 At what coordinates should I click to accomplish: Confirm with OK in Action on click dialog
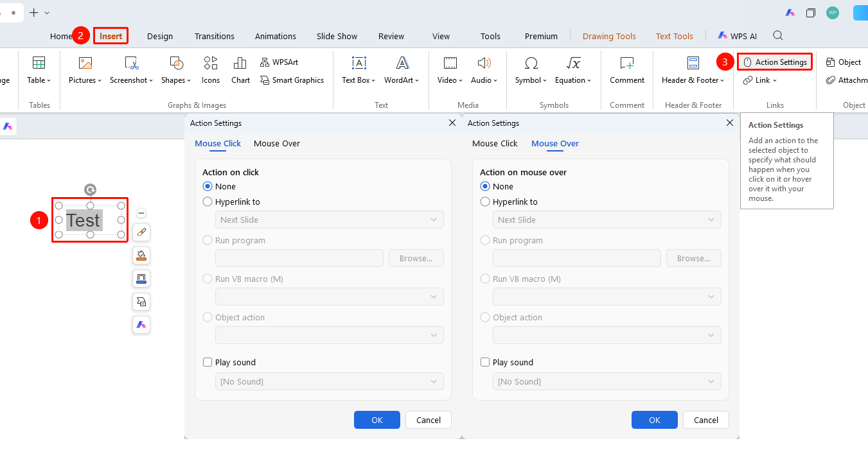click(x=377, y=420)
